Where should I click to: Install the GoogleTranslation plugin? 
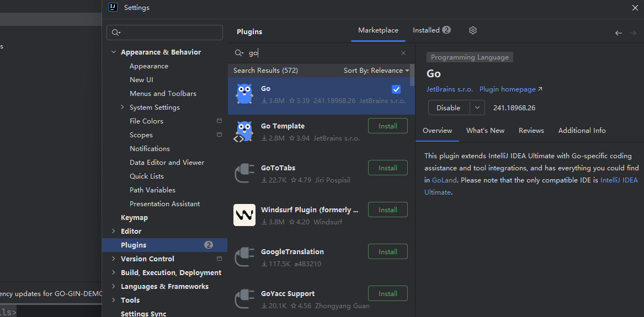point(388,251)
